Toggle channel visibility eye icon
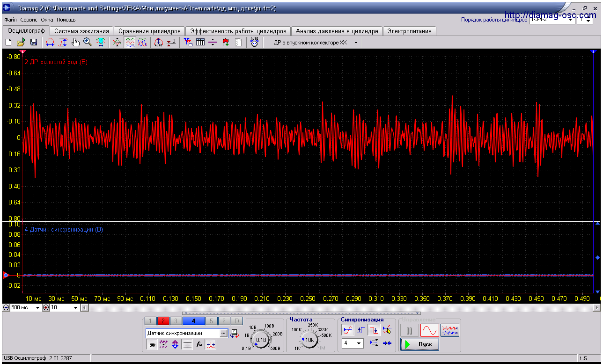Image resolution: width=603 pixels, height=364 pixels. (x=152, y=345)
